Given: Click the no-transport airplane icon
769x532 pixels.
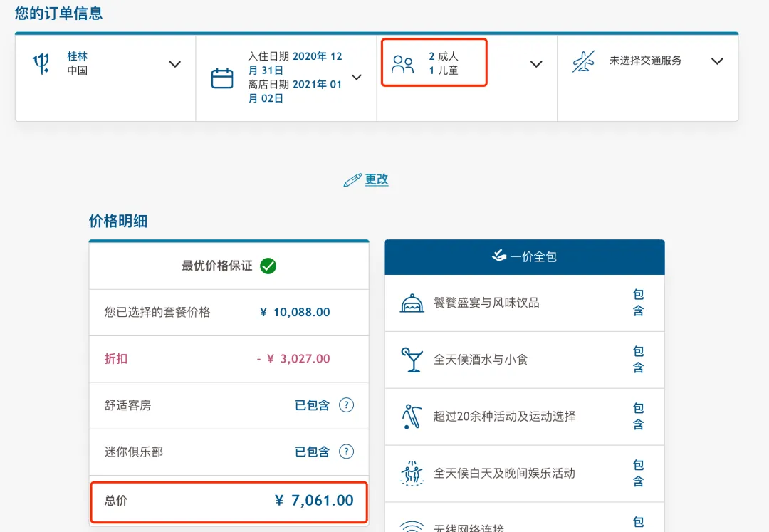Looking at the screenshot, I should point(583,61).
